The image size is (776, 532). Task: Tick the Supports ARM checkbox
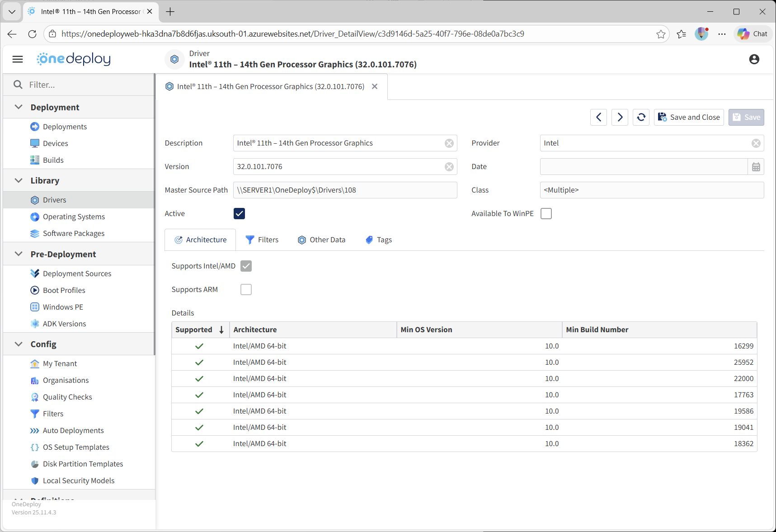tap(246, 290)
